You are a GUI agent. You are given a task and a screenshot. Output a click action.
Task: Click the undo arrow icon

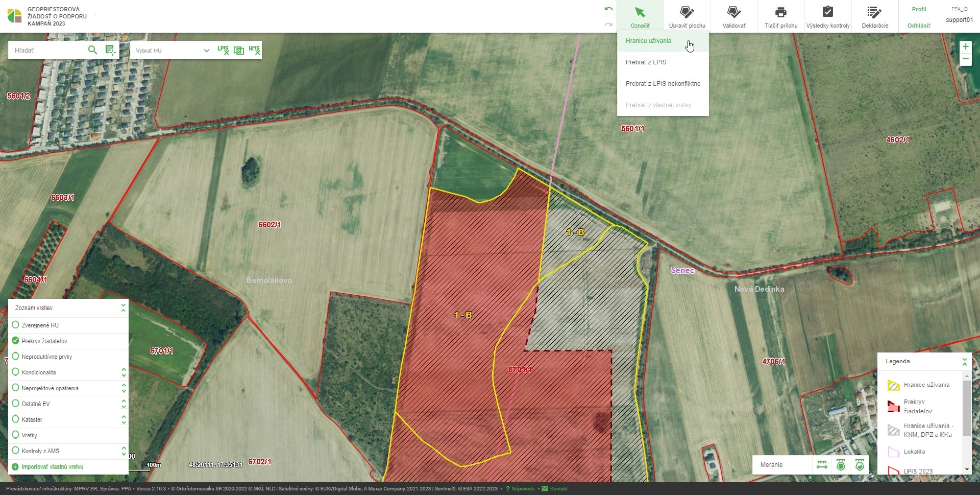click(608, 9)
